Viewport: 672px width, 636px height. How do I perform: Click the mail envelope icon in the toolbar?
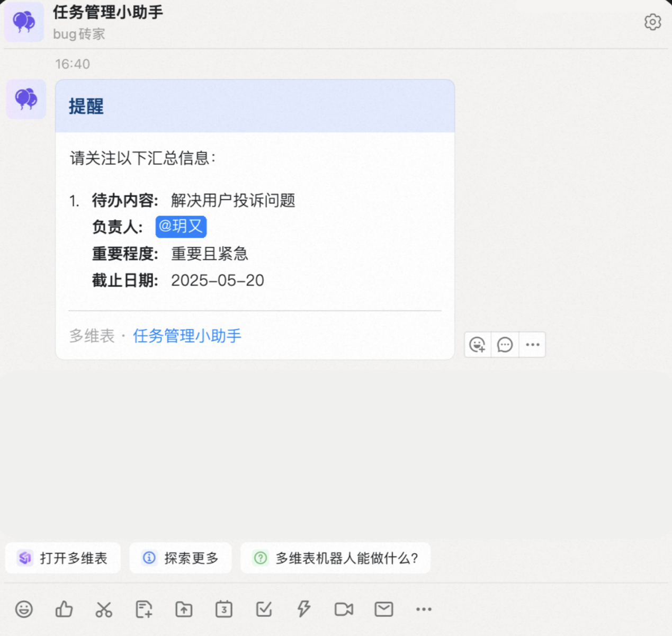(x=384, y=610)
